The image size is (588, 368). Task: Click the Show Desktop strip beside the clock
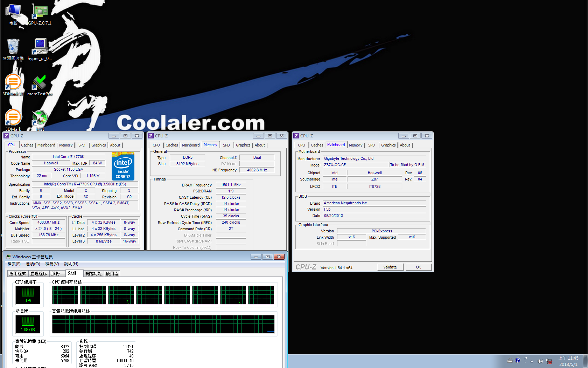click(585, 361)
